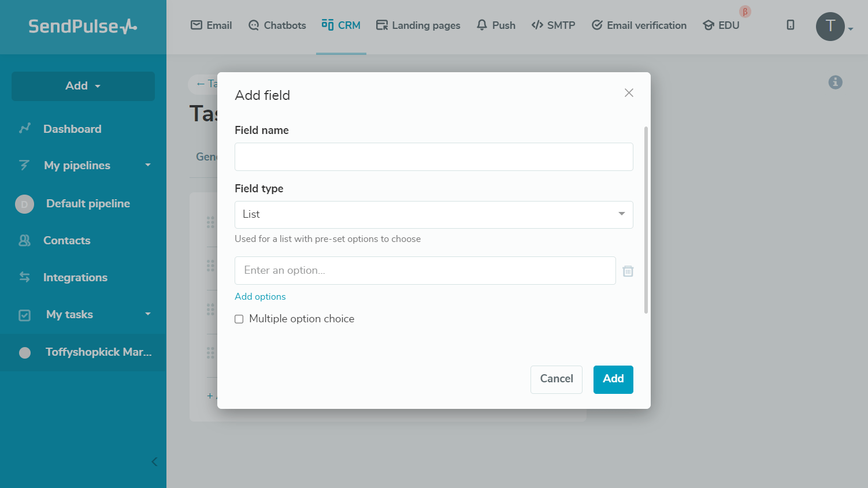This screenshot has height=488, width=868.
Task: Click the trash icon to delete option
Action: [x=628, y=271]
